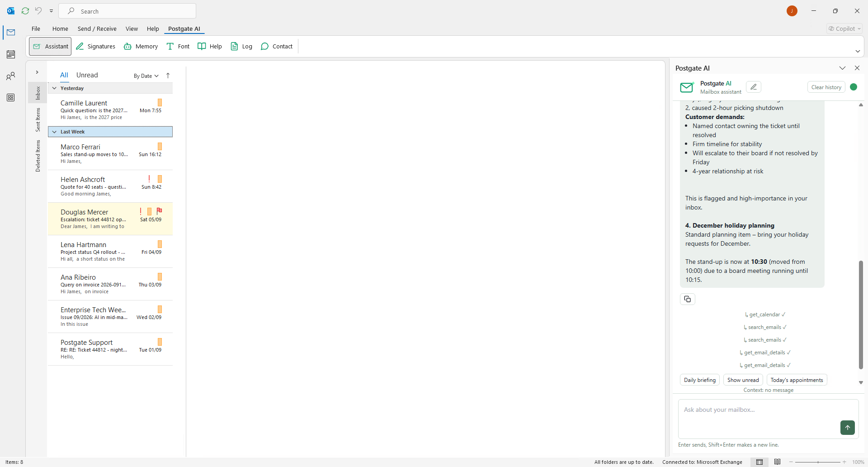Viewport: 868px width, 467px height.
Task: Click the zoom slider in the status bar
Action: tap(817, 462)
